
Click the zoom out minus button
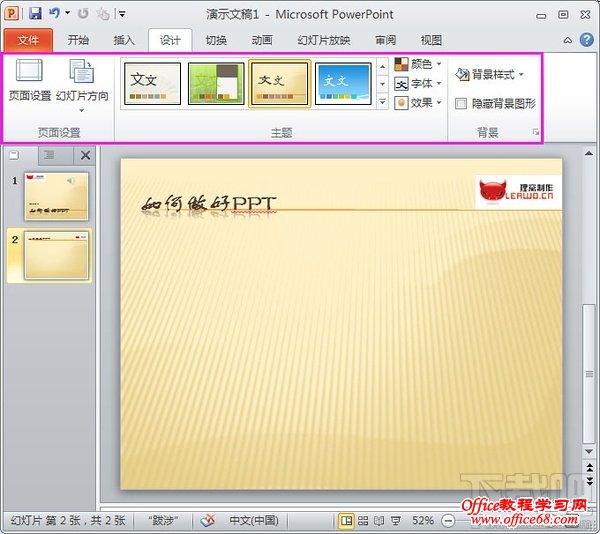click(448, 521)
